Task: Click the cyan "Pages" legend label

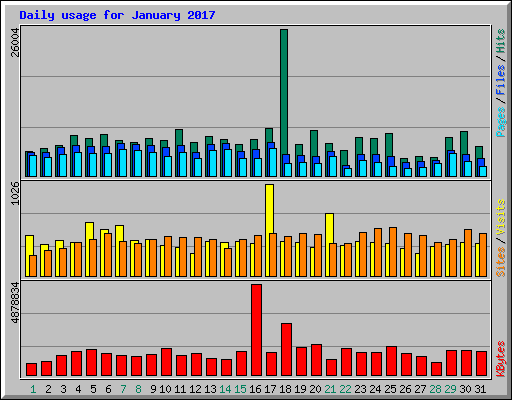Action: point(501,122)
